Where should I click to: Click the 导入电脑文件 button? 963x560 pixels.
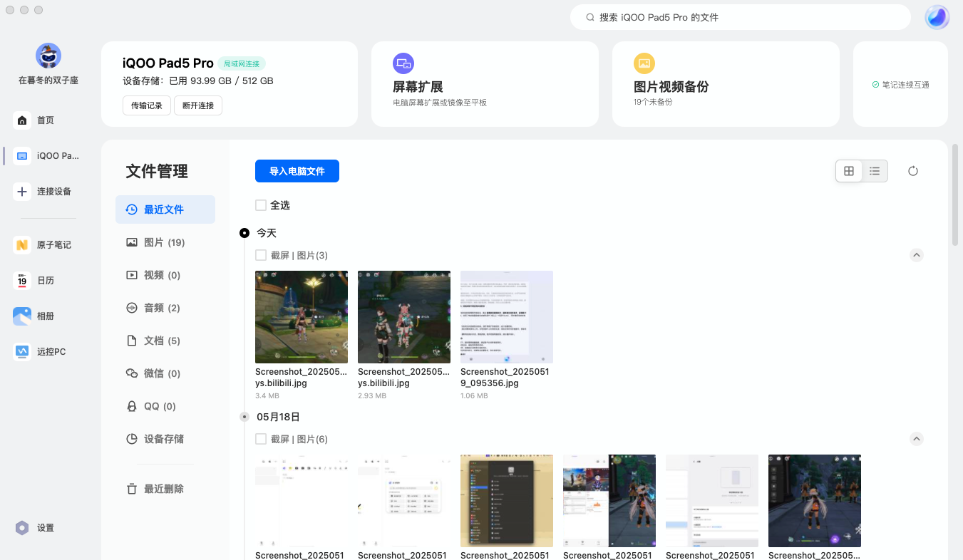pyautogui.click(x=297, y=171)
